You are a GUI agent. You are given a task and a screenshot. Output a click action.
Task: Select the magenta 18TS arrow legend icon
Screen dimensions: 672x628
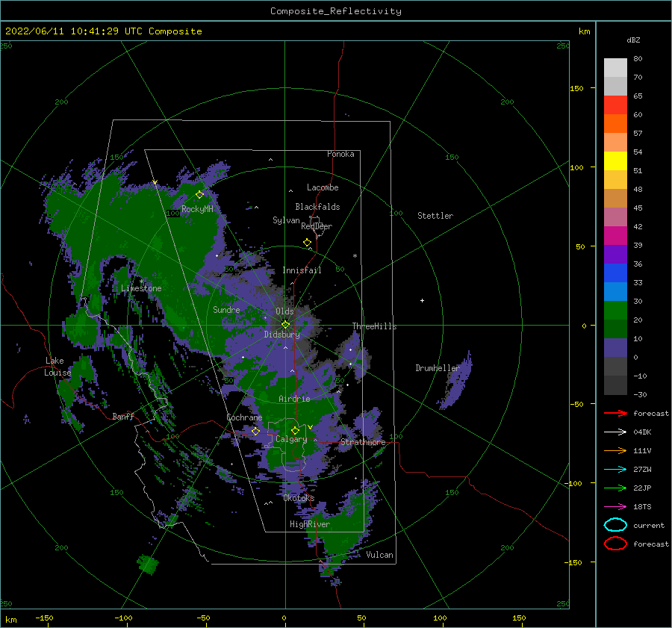coord(615,507)
